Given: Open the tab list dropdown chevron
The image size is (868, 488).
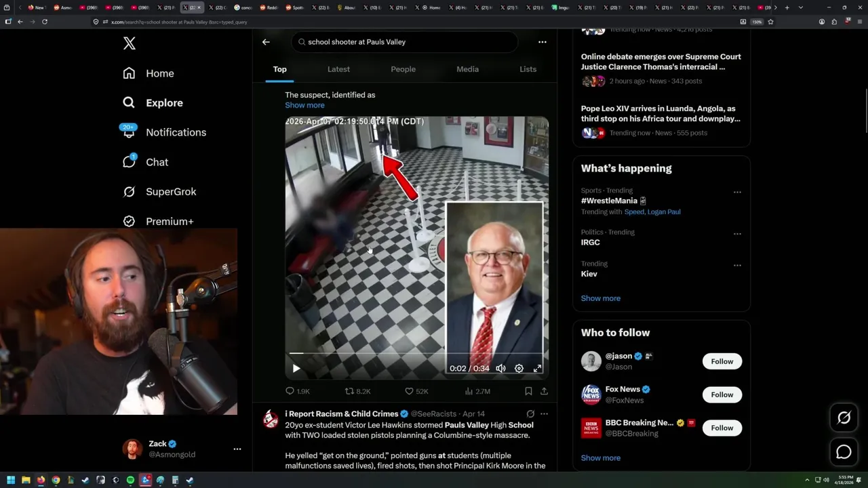Looking at the screenshot, I should [x=801, y=7].
